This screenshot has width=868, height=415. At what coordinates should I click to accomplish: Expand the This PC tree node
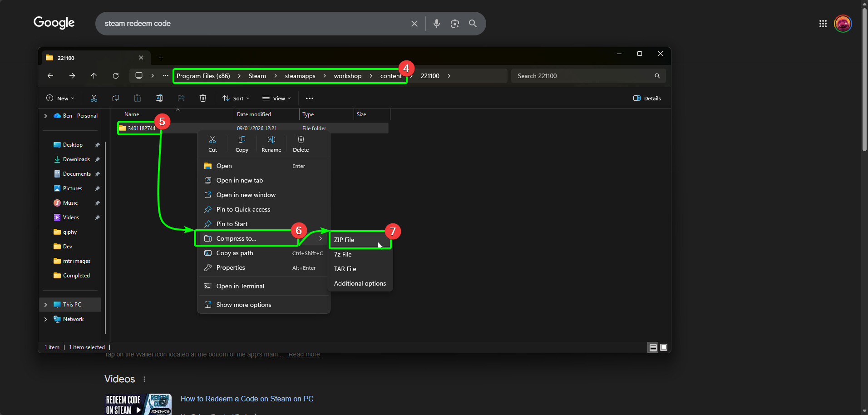[46, 305]
